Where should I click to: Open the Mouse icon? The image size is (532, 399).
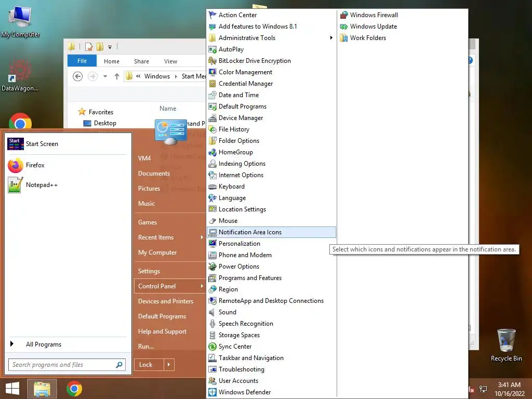212,220
